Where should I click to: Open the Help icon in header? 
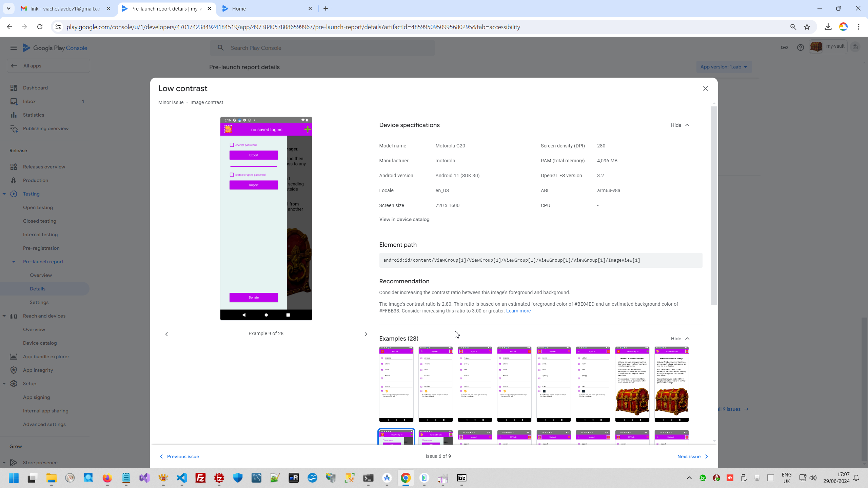(800, 48)
